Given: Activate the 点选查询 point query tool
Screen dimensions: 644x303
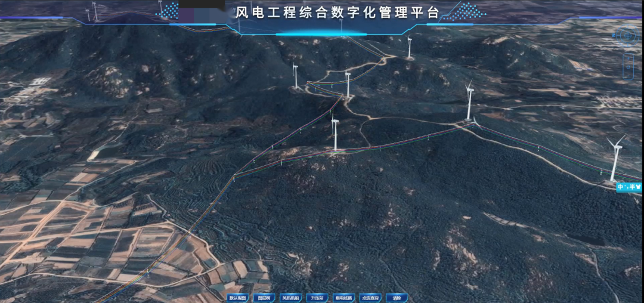Looking at the screenshot, I should click(370, 298).
